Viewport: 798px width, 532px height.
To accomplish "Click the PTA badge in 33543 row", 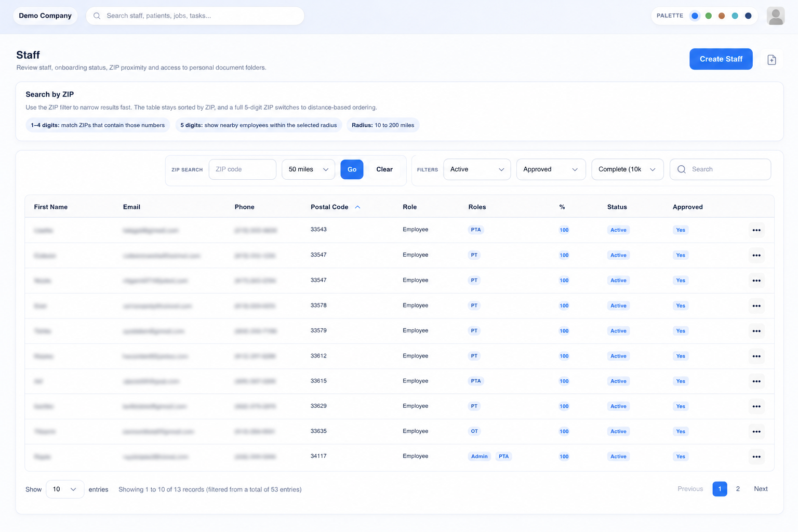I will [476, 230].
